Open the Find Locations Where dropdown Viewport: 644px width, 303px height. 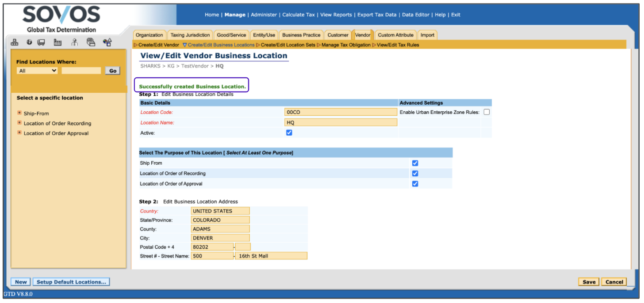[x=37, y=71]
